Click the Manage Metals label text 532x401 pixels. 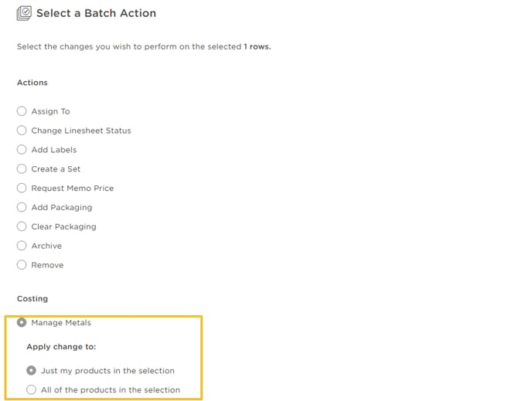pos(61,323)
